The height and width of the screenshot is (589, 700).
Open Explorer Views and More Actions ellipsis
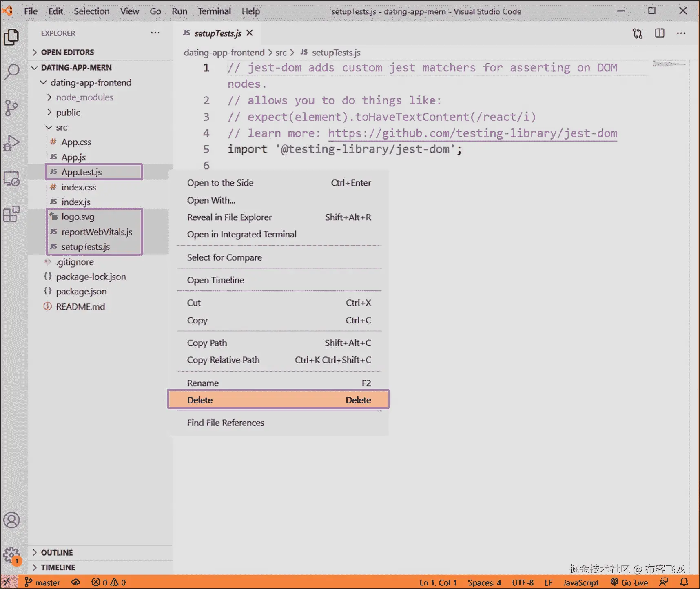155,33
